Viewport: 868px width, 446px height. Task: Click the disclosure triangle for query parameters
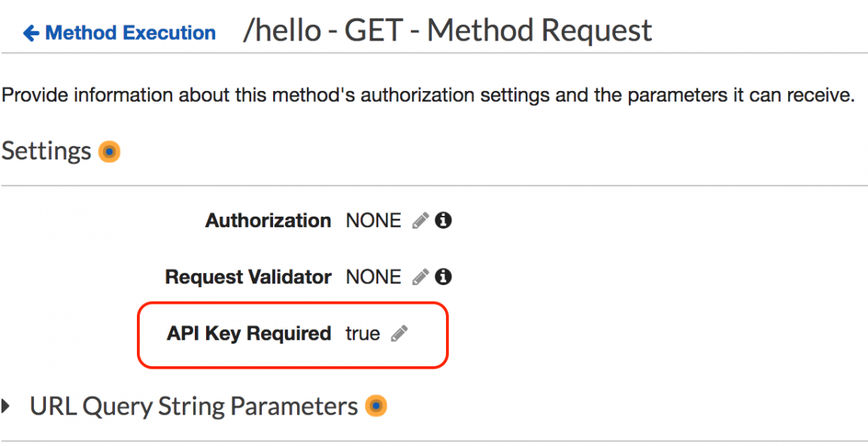point(7,405)
